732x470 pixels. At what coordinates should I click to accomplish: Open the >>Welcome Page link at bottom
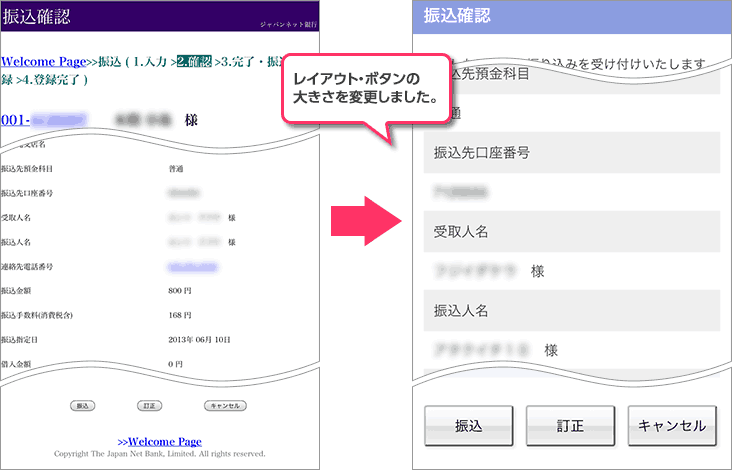pos(159,441)
